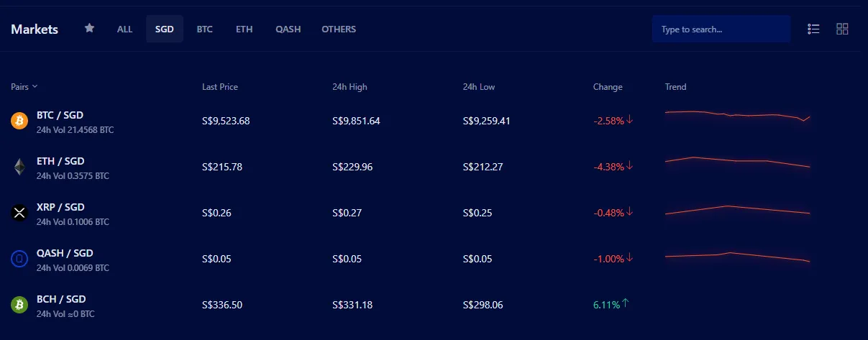
Task: Expand the Pairs sort dropdown
Action: [24, 87]
